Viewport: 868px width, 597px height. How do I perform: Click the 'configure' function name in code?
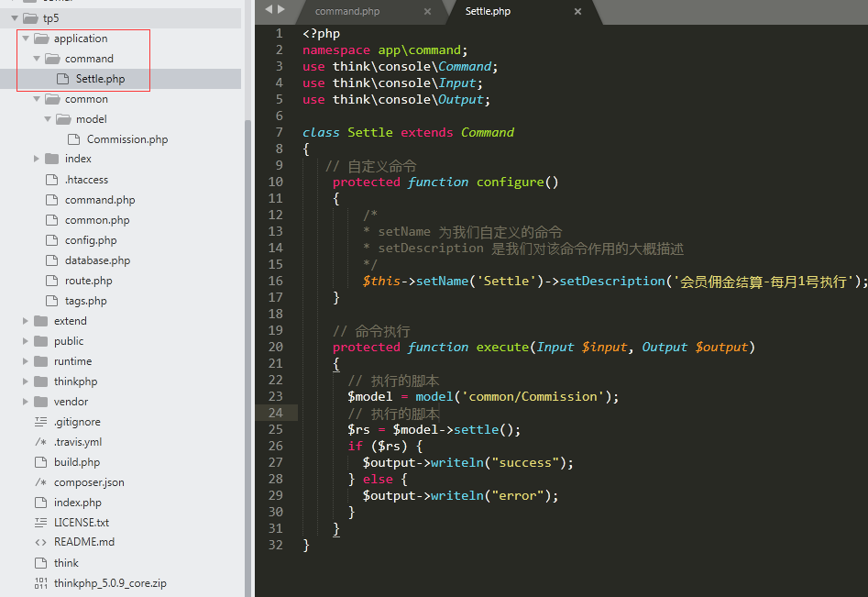click(x=510, y=182)
